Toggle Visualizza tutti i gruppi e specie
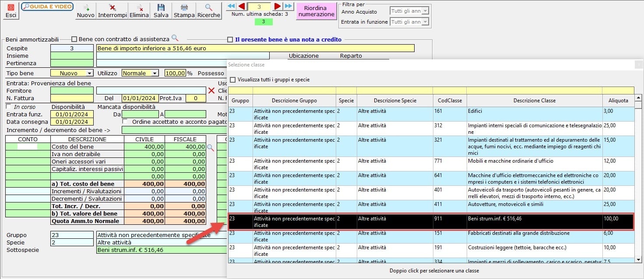Image resolution: width=644 pixels, height=279 pixels. [233, 80]
